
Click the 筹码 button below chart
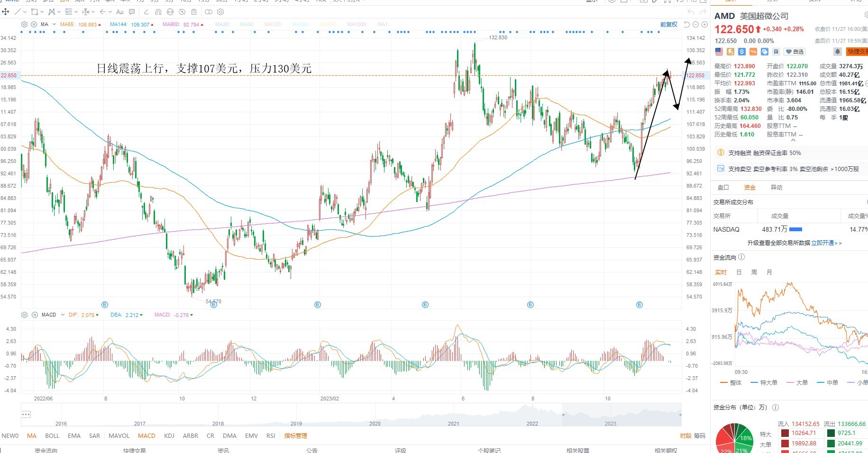[x=700, y=436]
